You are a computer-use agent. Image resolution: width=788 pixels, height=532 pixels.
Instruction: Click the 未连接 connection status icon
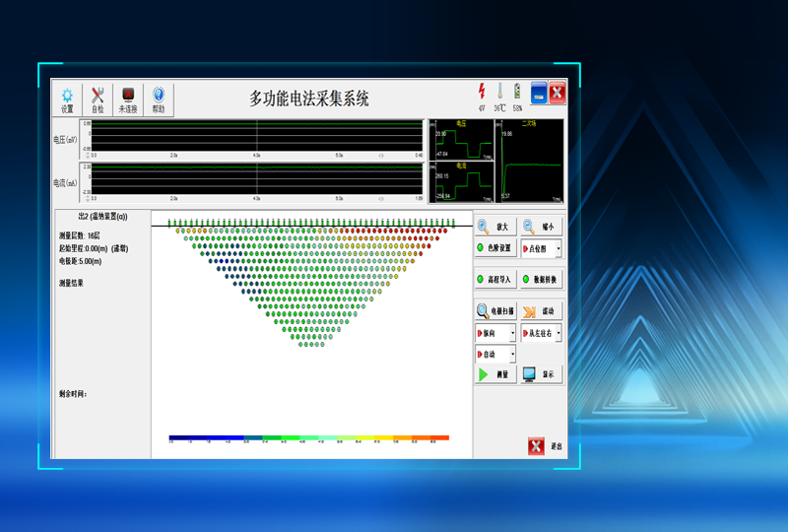point(128,100)
